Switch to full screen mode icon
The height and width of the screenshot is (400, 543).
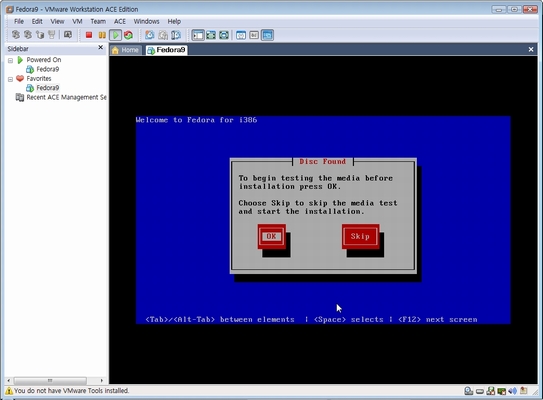pyautogui.click(x=211, y=35)
